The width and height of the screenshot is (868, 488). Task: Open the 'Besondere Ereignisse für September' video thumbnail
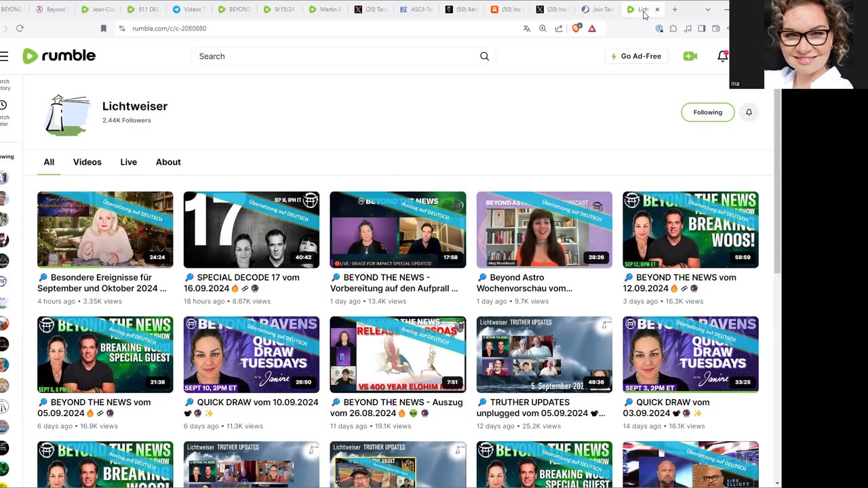105,230
